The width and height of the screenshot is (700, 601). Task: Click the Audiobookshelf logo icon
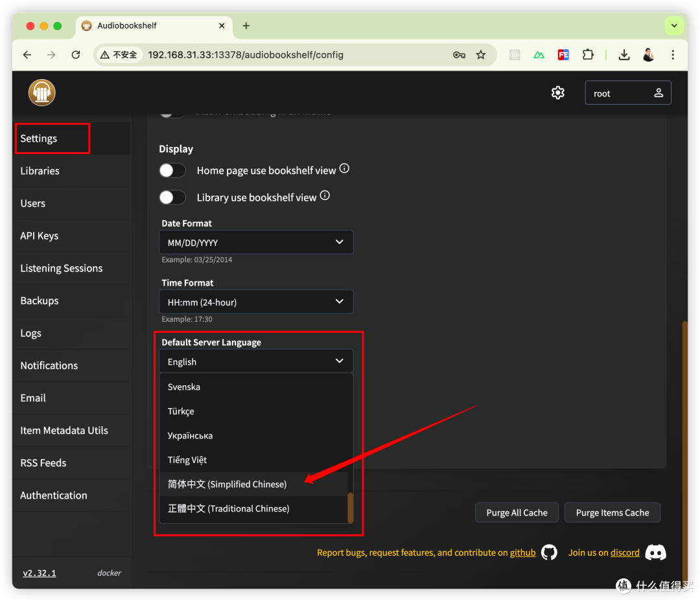[x=42, y=93]
